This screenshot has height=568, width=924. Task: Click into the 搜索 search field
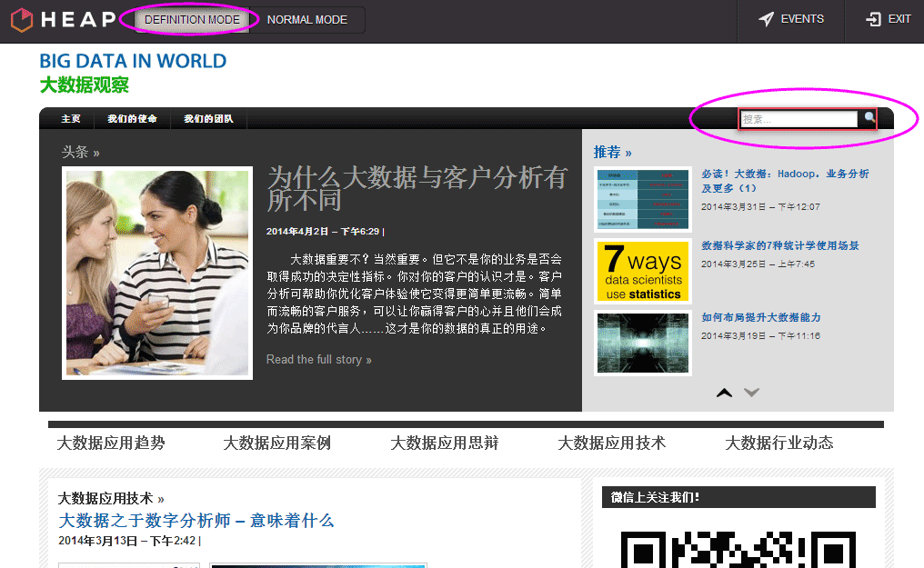798,119
